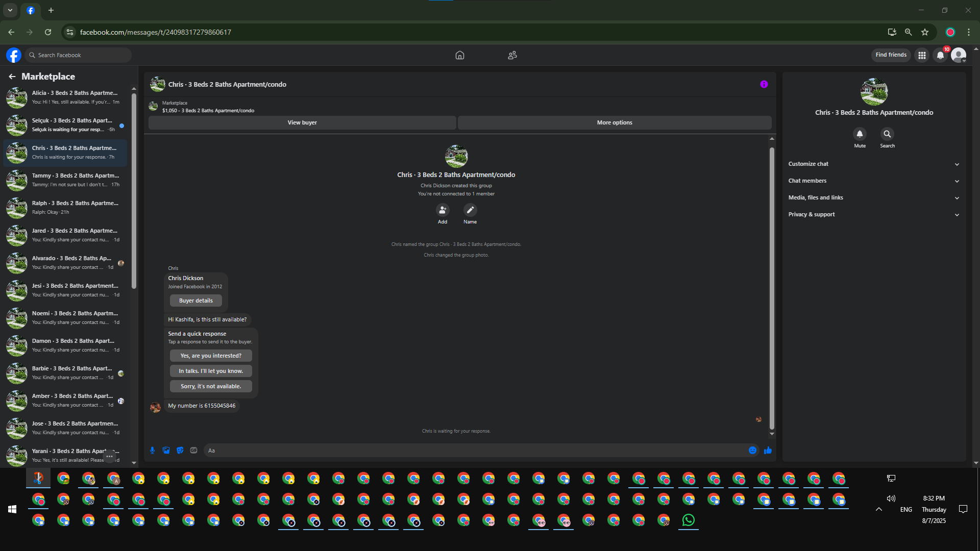The image size is (980, 551).
Task: Focus the Aa message input box
Action: pyautogui.click(x=475, y=450)
